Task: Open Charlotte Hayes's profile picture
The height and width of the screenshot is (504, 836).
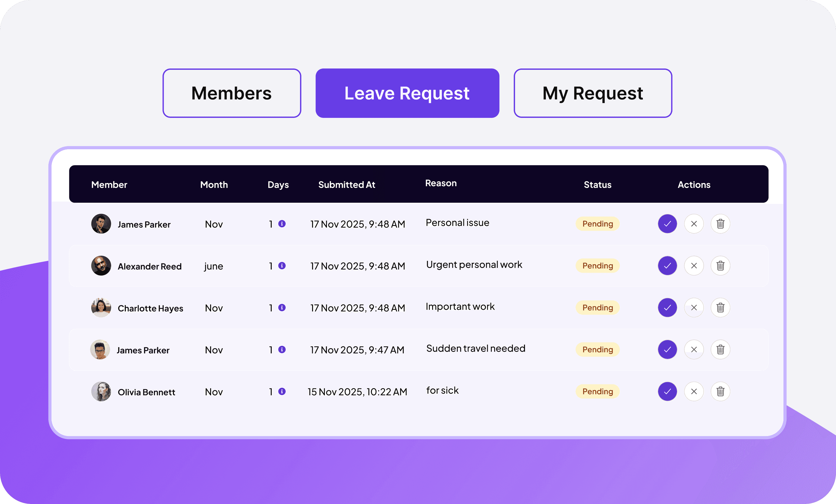Action: click(x=101, y=308)
